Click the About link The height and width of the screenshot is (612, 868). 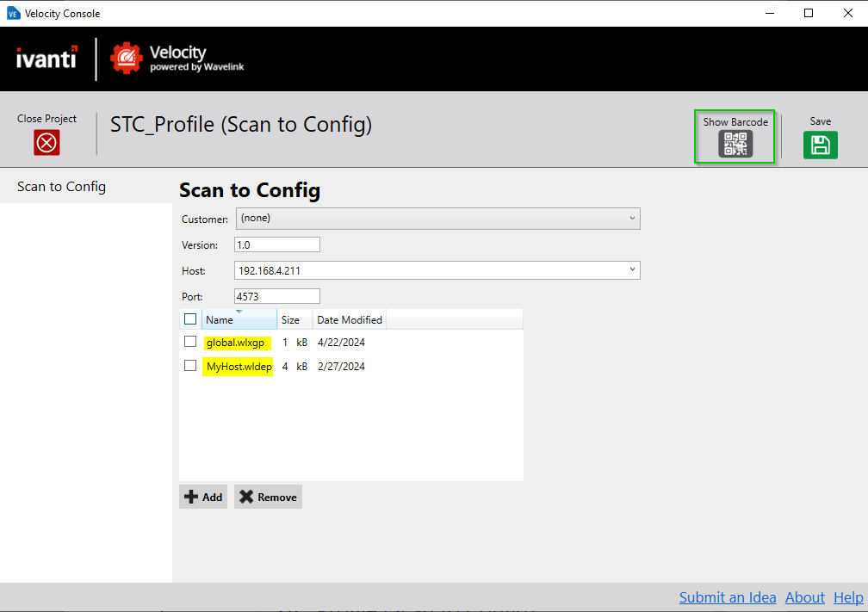pyautogui.click(x=804, y=597)
